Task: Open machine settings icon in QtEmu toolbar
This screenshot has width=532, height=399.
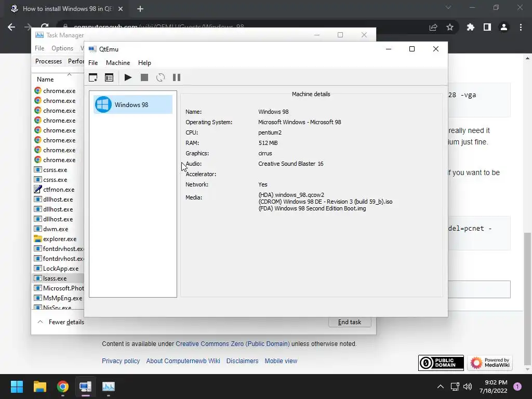Action: click(109, 77)
